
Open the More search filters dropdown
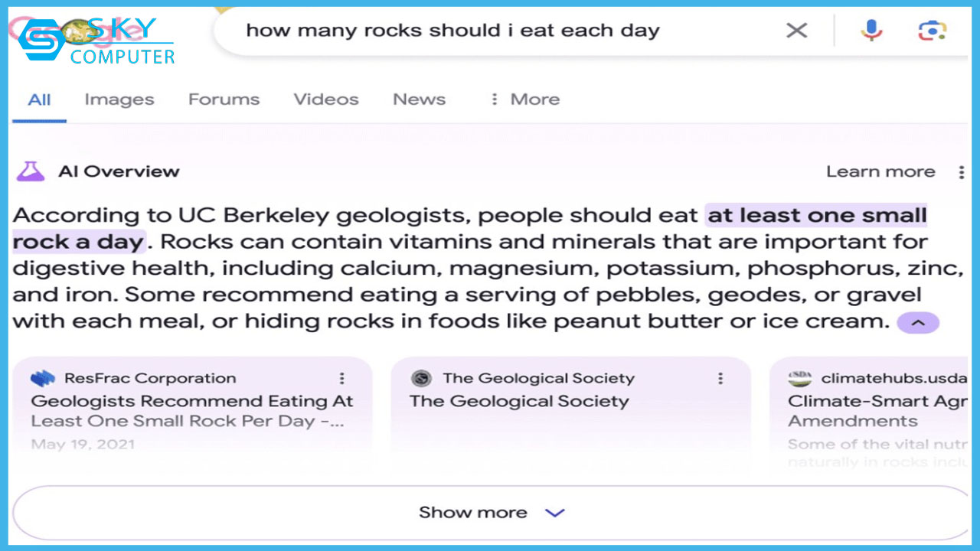point(525,99)
